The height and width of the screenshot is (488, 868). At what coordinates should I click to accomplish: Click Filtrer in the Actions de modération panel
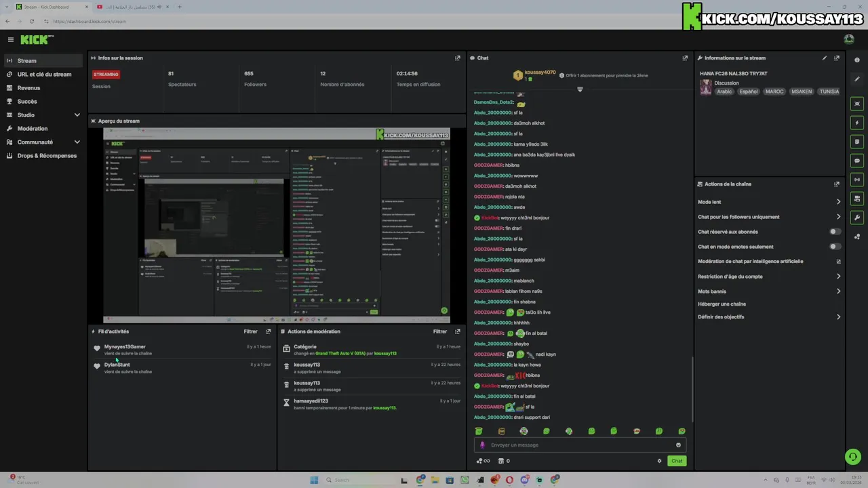click(x=440, y=331)
